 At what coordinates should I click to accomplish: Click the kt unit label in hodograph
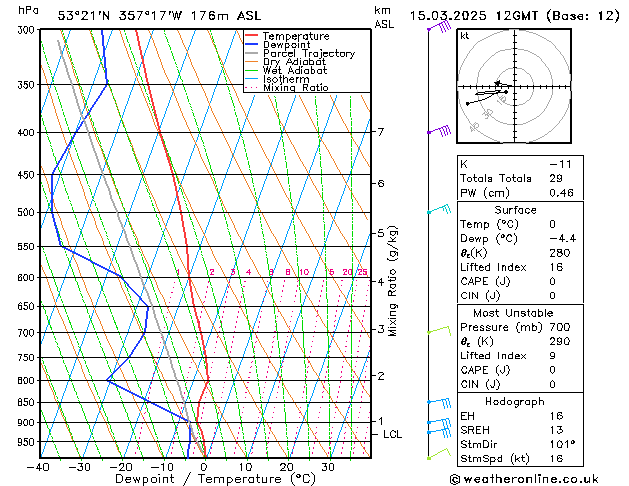coord(465,36)
